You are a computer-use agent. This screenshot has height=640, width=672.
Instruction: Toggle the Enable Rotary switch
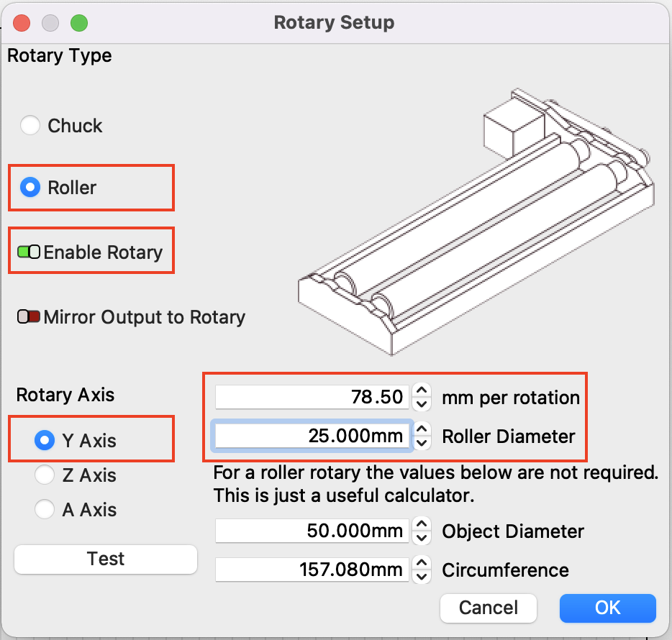[x=29, y=252]
